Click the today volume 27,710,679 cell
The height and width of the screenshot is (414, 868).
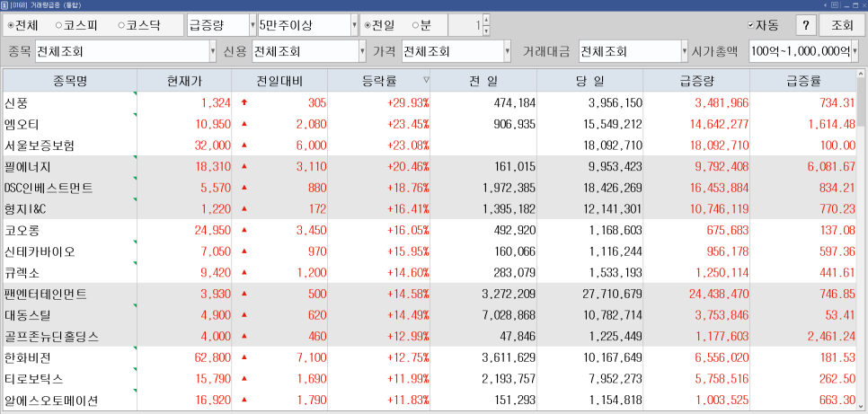pos(589,294)
